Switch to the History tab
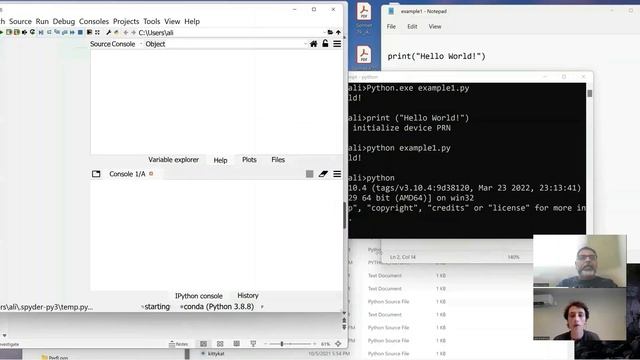 click(248, 296)
